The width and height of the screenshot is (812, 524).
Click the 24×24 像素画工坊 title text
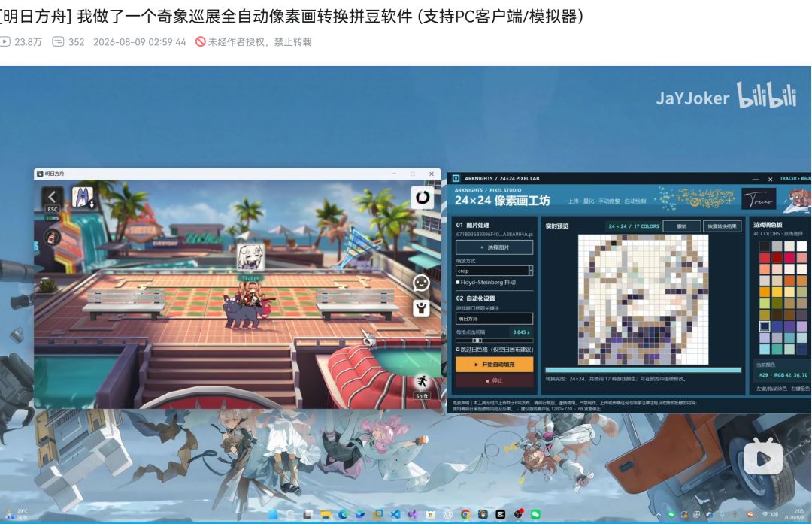[x=502, y=201]
